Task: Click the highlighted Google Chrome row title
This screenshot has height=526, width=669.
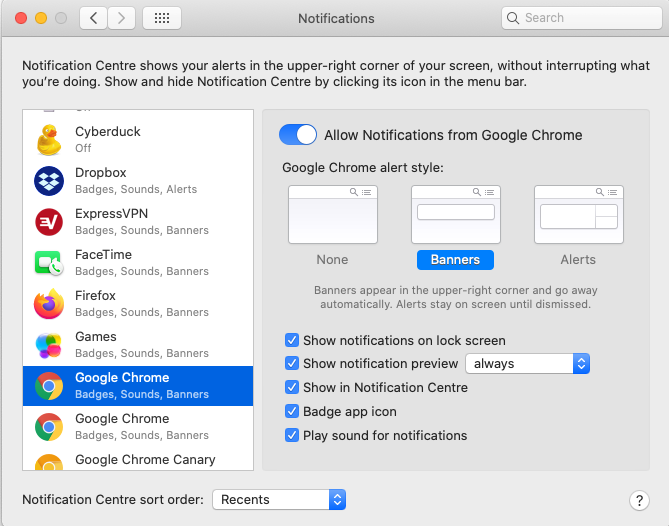Action: click(x=122, y=378)
